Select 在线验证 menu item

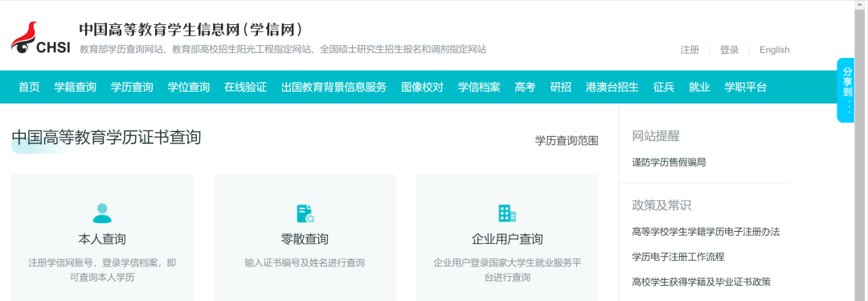click(x=245, y=87)
